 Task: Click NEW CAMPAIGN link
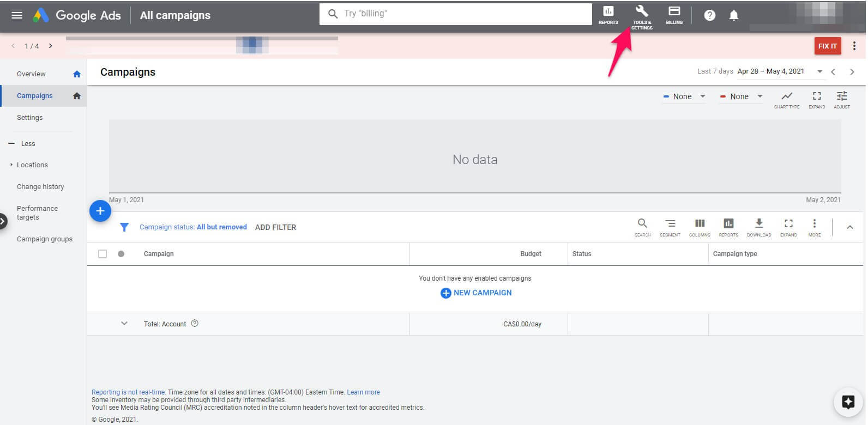476,293
